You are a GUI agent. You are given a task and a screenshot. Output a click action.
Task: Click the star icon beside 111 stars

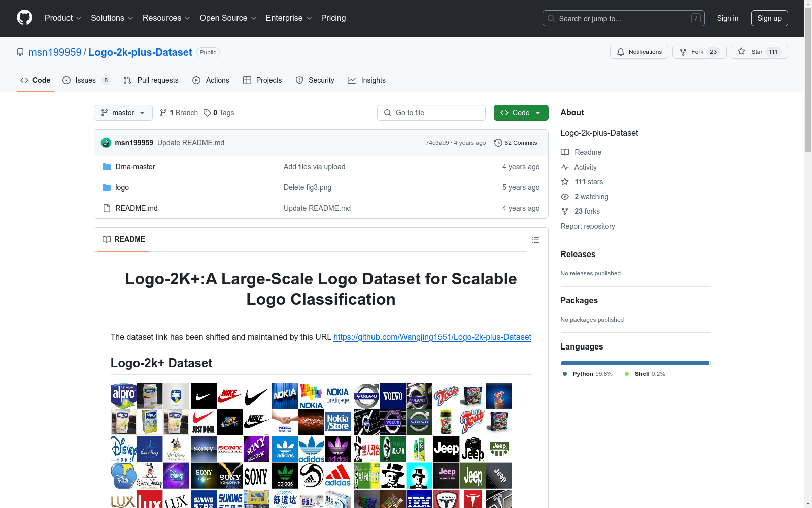pyautogui.click(x=565, y=182)
